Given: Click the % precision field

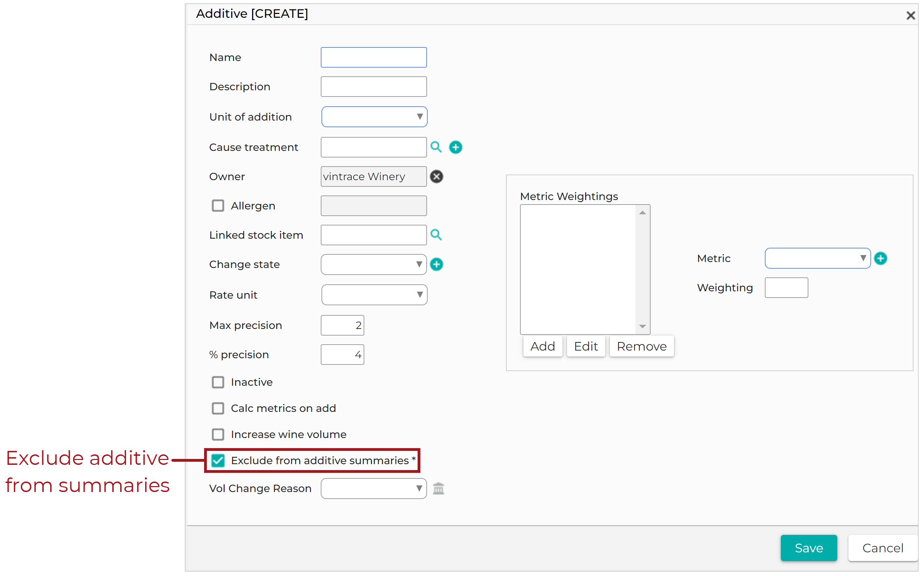Looking at the screenshot, I should coord(342,355).
